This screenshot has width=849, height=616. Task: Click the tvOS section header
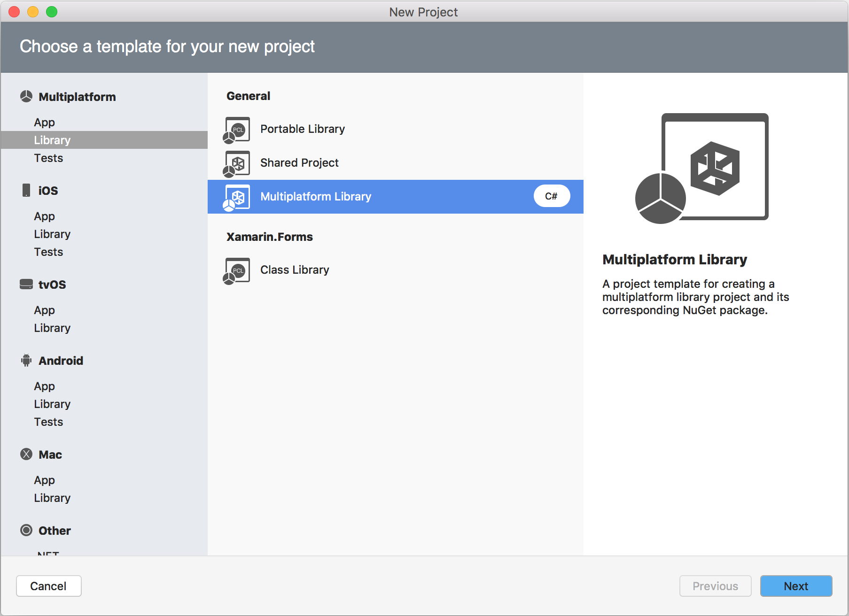click(52, 285)
